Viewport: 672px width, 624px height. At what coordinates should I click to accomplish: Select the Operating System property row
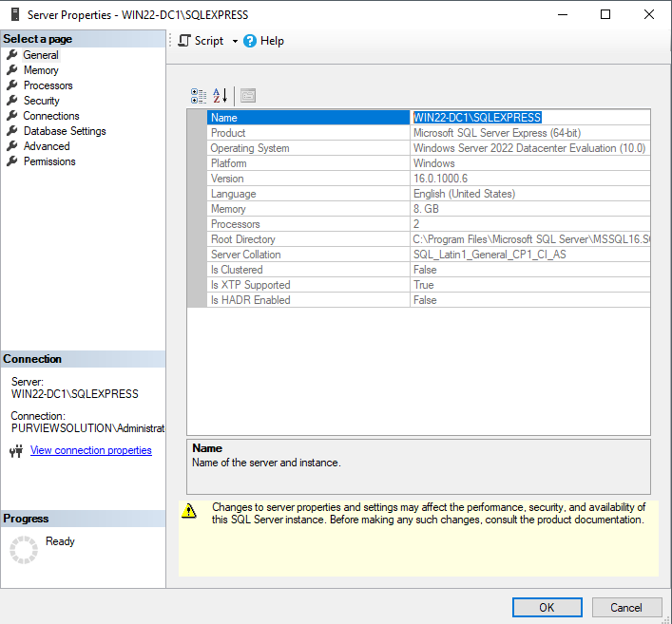tap(429, 148)
